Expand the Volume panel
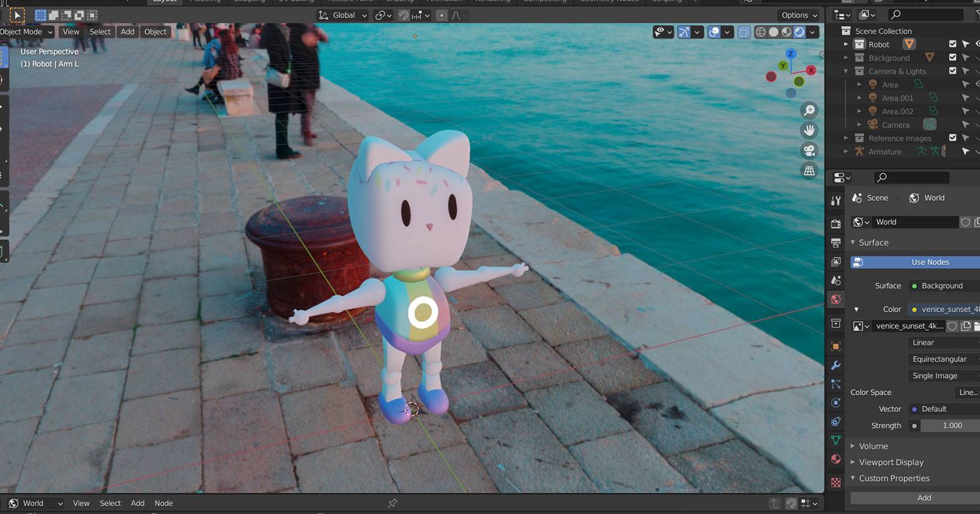 pyautogui.click(x=853, y=446)
